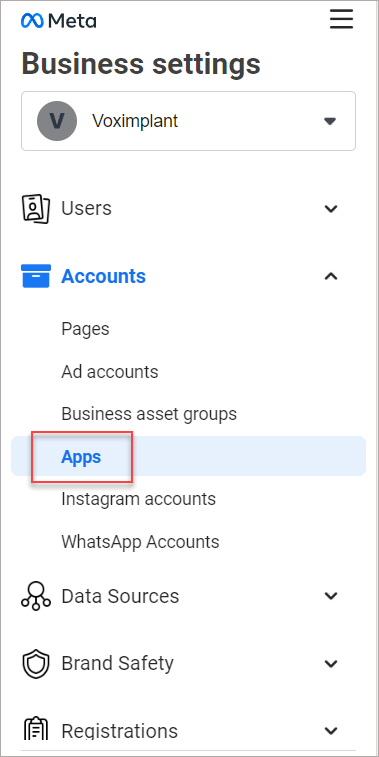
Task: Open WhatsApp Accounts
Action: (x=140, y=542)
